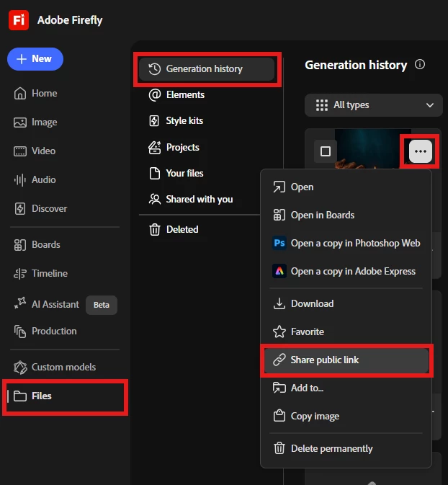The width and height of the screenshot is (448, 485).
Task: Open the Style kits section
Action: 176,120
